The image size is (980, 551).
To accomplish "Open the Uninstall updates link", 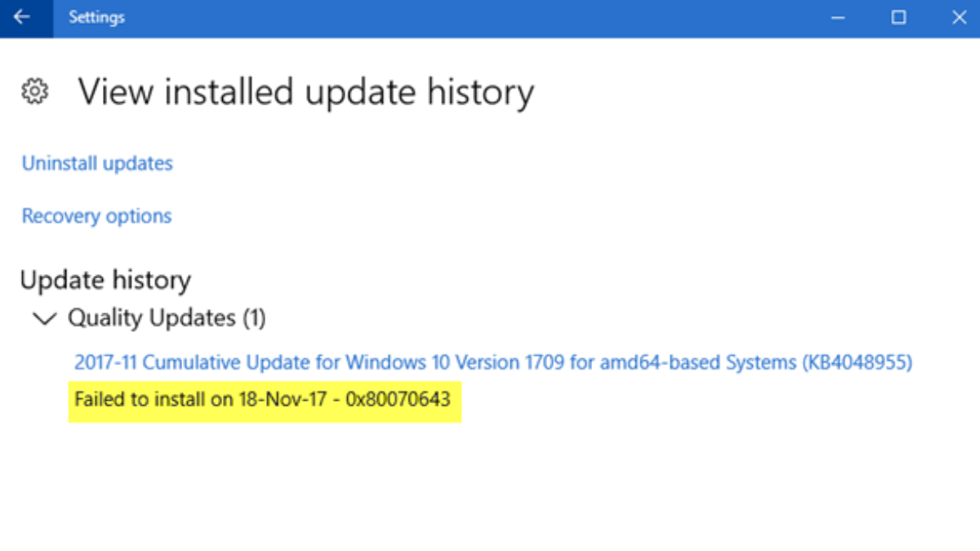I will 97,163.
